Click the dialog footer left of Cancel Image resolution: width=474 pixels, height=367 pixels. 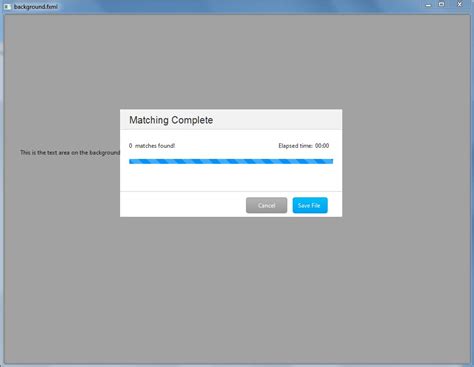[183, 204]
